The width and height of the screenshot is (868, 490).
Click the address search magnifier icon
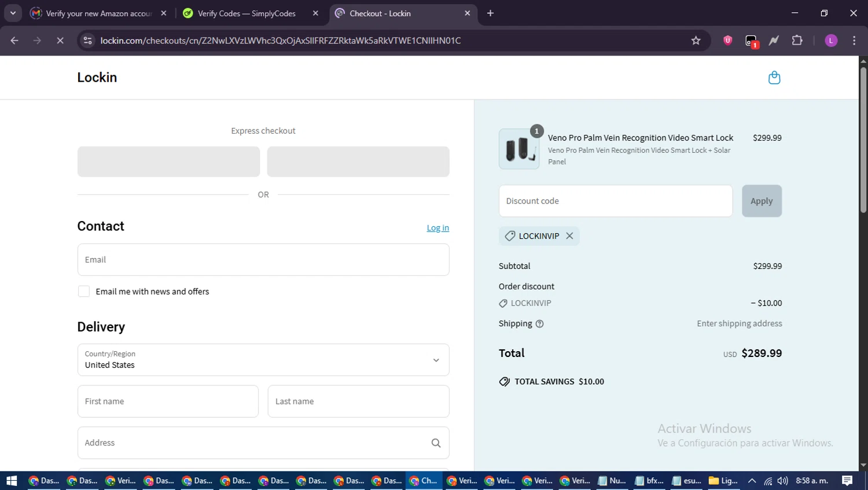click(x=436, y=443)
